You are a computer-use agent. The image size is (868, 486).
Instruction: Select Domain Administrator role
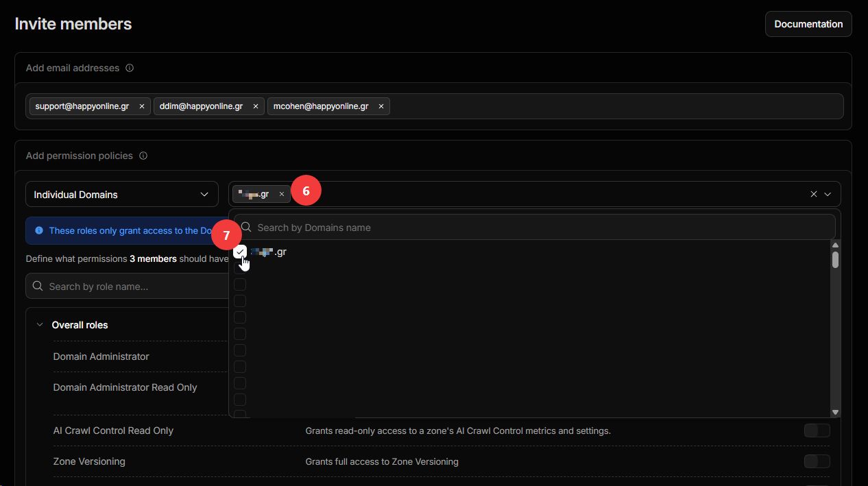pyautogui.click(x=101, y=356)
